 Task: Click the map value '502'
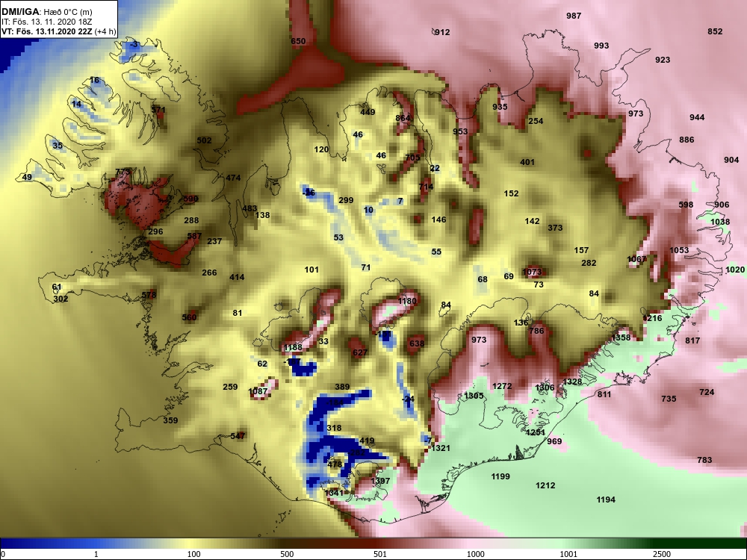pos(204,140)
